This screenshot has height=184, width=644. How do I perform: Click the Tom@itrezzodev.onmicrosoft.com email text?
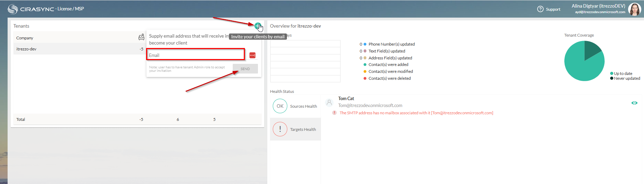(370, 106)
